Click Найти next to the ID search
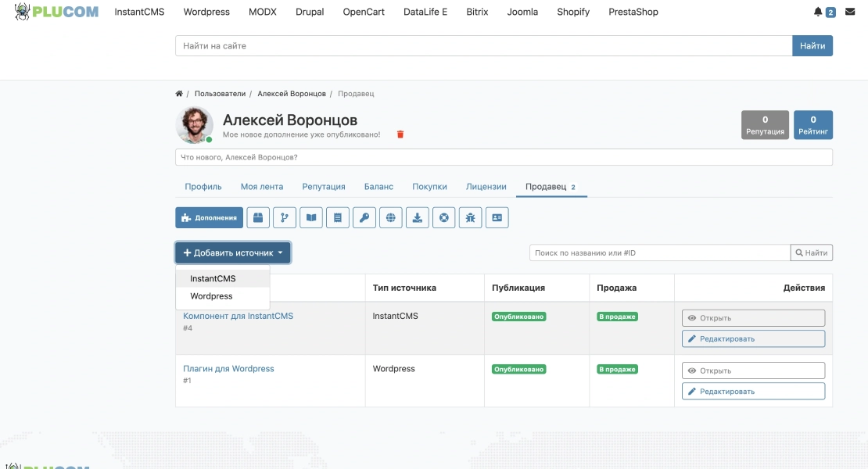The image size is (868, 469). click(812, 252)
